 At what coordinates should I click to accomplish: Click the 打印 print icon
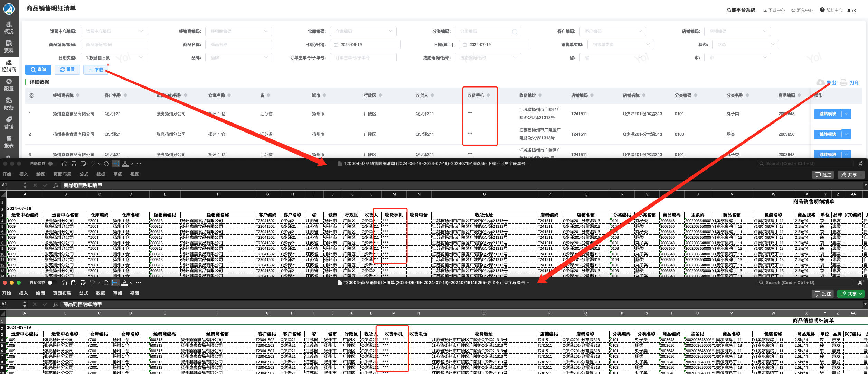coord(843,83)
